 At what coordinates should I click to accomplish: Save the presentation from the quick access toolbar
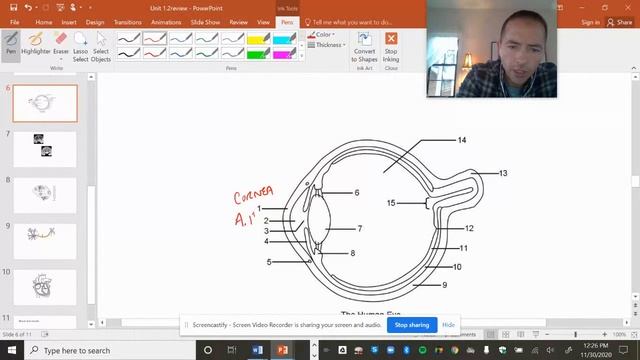[13, 7]
